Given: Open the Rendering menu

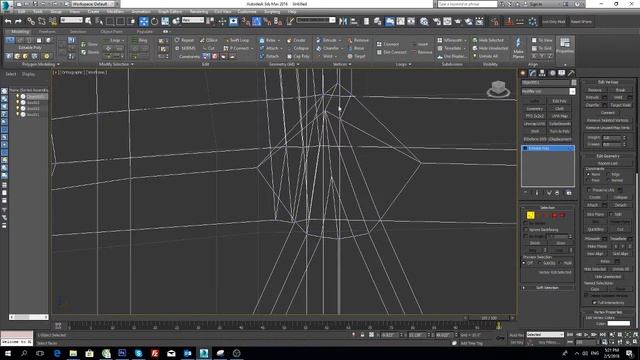Looking at the screenshot, I should click(199, 11).
